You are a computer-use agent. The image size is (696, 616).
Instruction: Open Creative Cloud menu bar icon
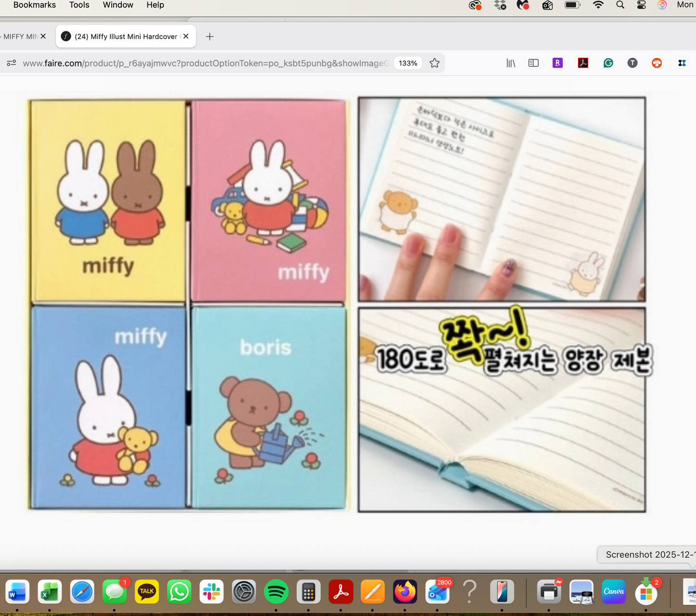coord(475,5)
